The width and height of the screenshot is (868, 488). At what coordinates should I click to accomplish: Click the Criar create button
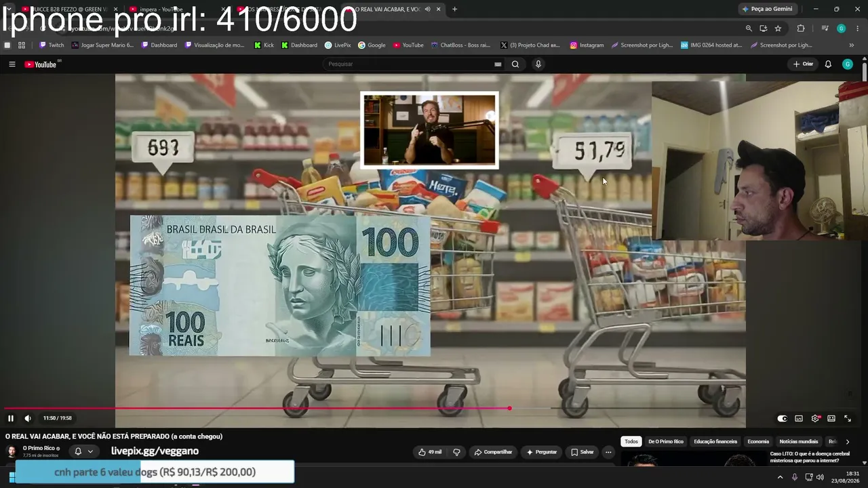(x=803, y=64)
